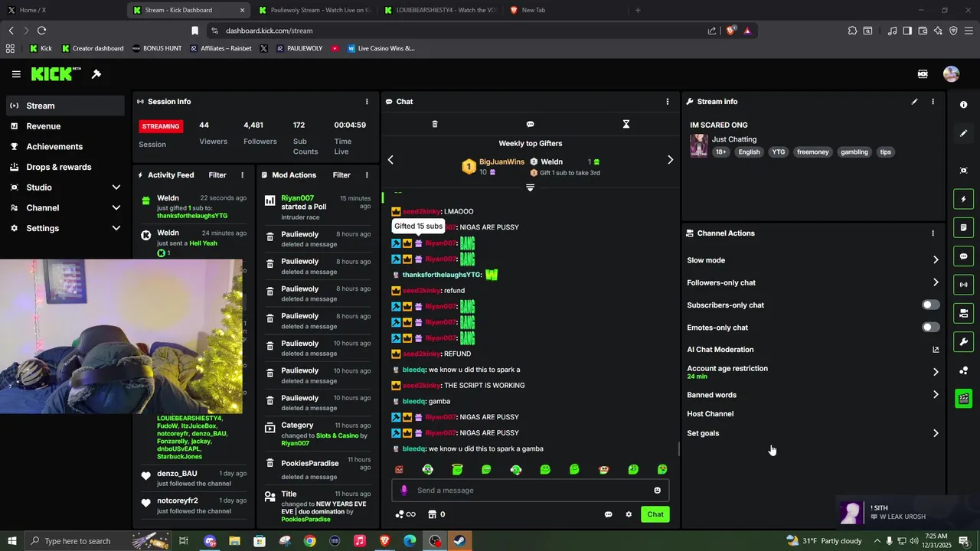
Task: Focus the Send a message input
Action: [530, 491]
